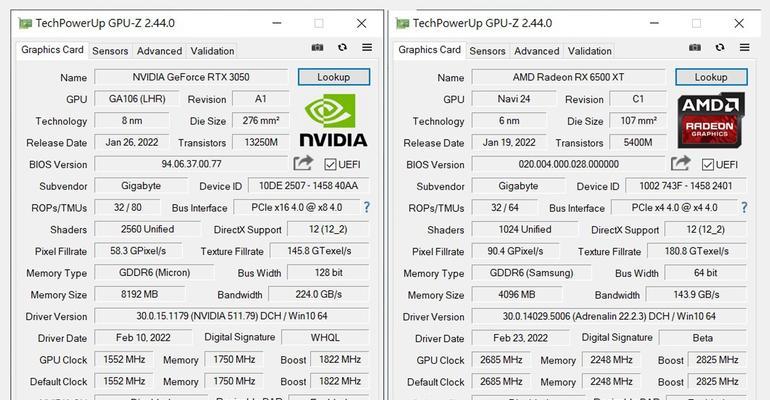The height and width of the screenshot is (400, 770).
Task: Click the BIOS export share icon for AMD card
Action: point(680,163)
